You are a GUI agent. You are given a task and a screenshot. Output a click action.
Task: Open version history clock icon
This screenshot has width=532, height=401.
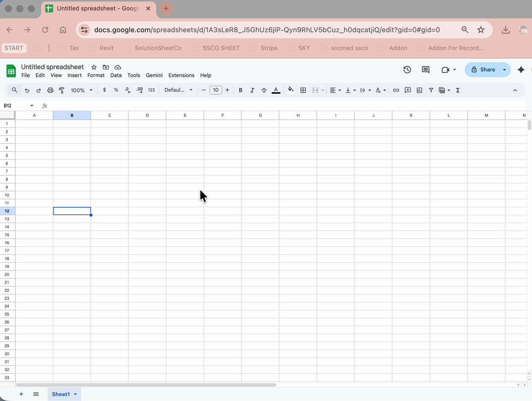pyautogui.click(x=407, y=70)
